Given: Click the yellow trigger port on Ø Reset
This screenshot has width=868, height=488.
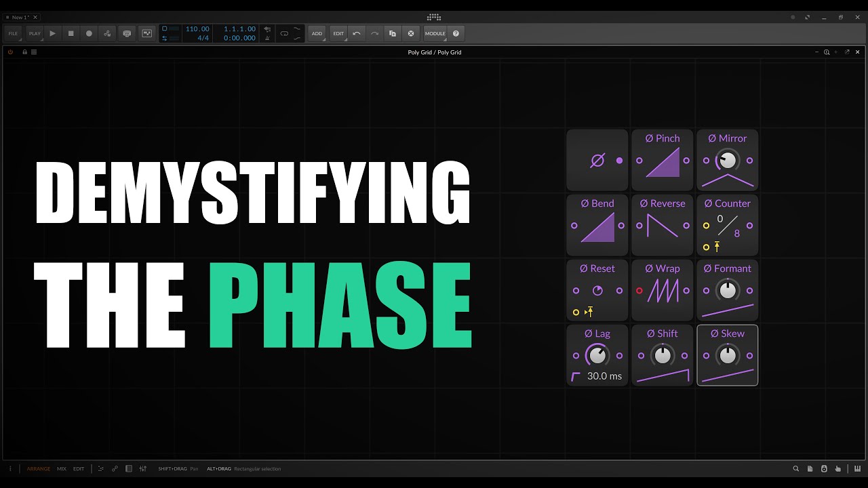Looking at the screenshot, I should [576, 312].
